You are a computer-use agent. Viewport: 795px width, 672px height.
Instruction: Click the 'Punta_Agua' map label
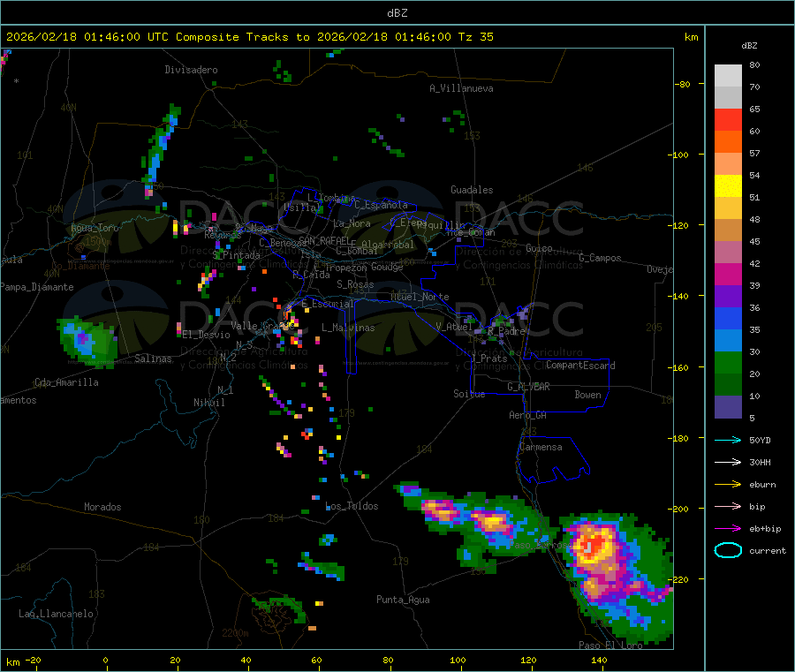pyautogui.click(x=403, y=600)
